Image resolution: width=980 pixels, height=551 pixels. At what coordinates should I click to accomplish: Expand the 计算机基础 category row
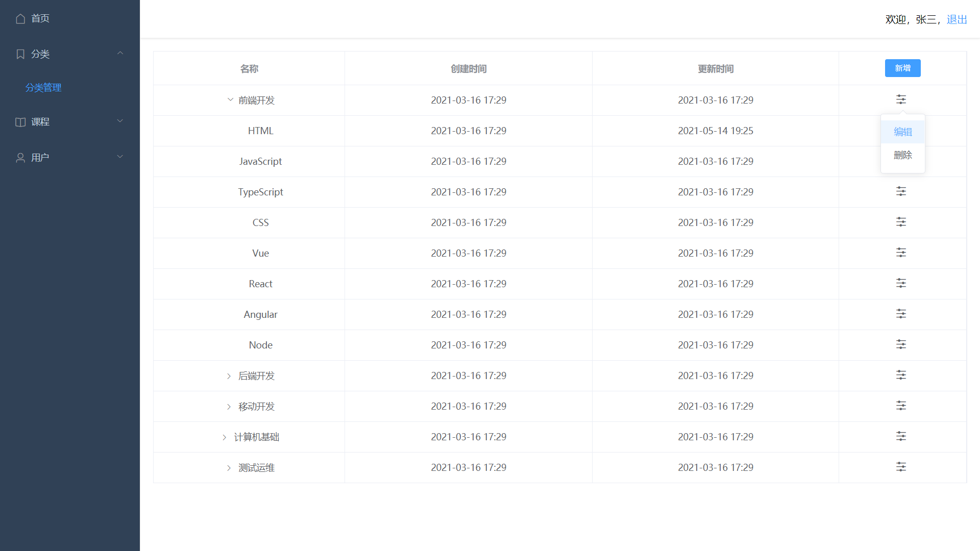(x=224, y=437)
